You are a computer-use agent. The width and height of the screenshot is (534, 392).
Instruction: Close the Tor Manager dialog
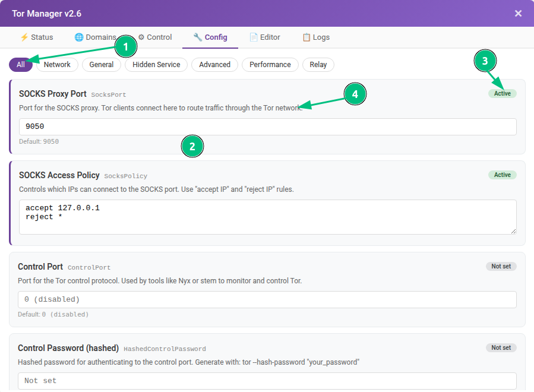(518, 13)
